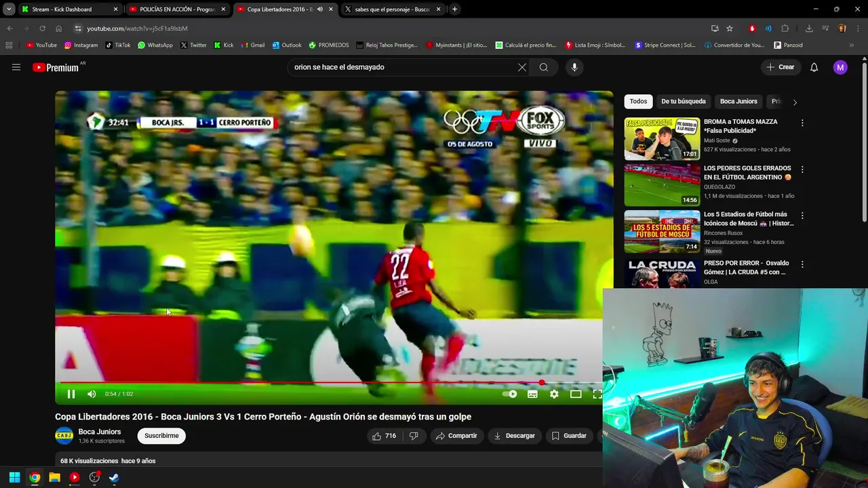Viewport: 868px width, 488px height.
Task: Save video with Guardar button
Action: 569,436
